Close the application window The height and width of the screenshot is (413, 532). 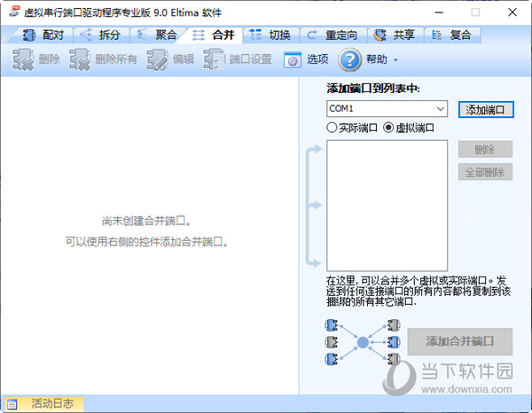pos(512,12)
